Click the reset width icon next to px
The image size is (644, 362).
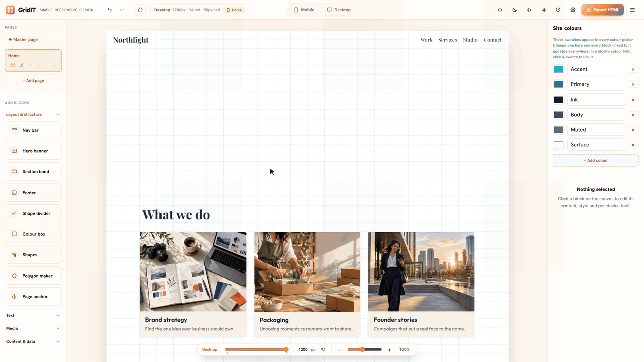point(323,349)
